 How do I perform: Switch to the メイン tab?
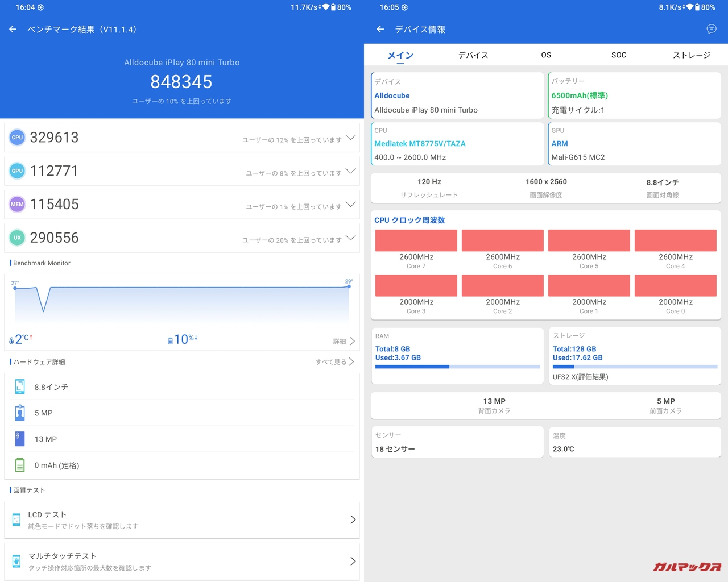point(400,55)
